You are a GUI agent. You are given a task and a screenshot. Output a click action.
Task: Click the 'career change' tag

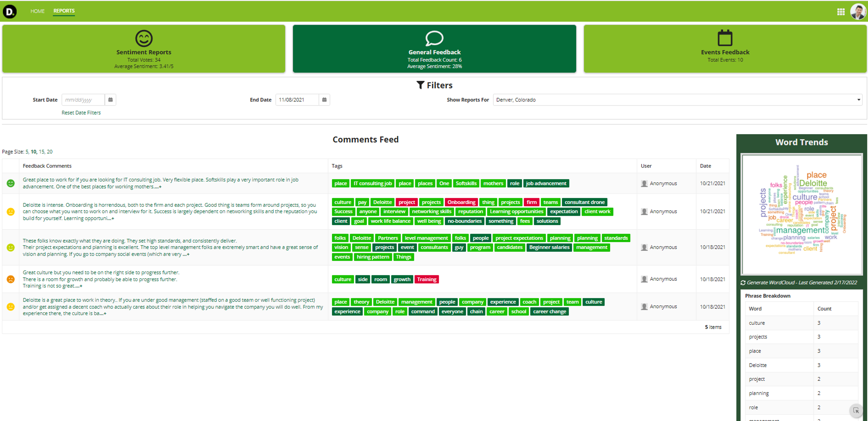[549, 311]
